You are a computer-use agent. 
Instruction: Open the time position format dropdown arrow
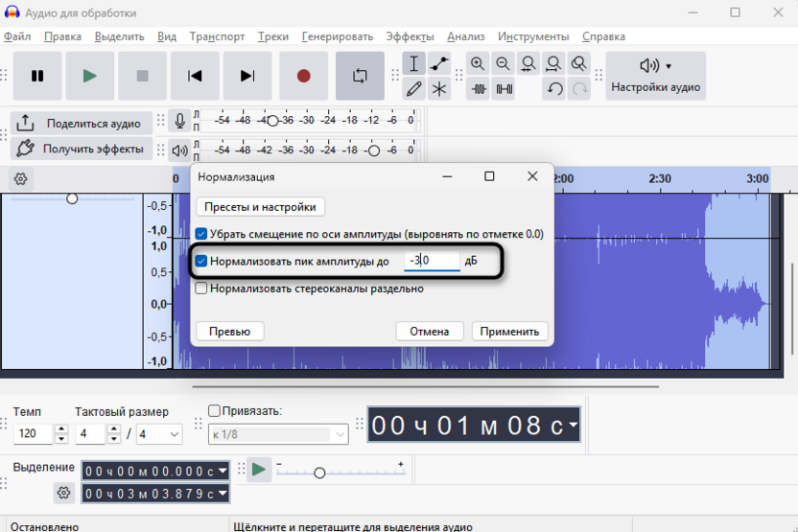[573, 425]
